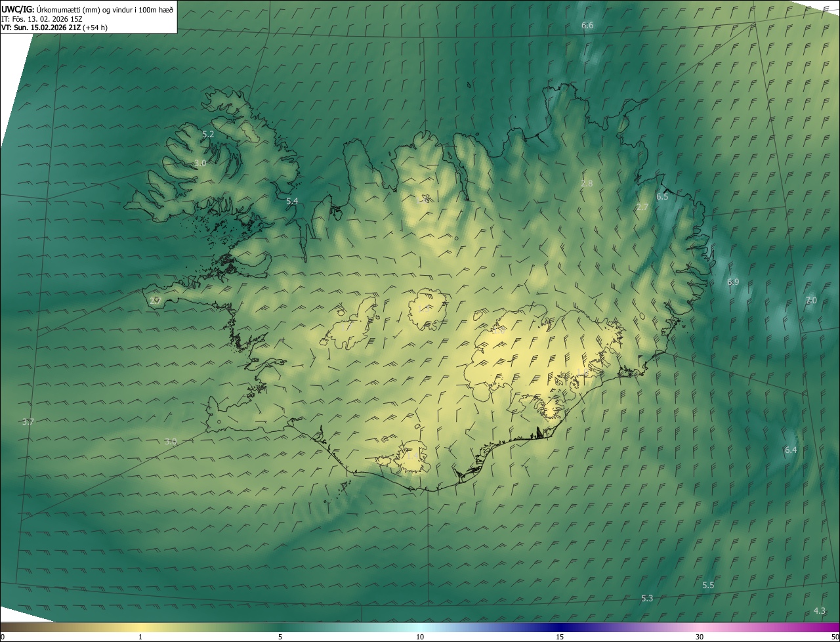Click the 30 tick on the color scale
The height and width of the screenshot is (642, 840).
point(700,637)
